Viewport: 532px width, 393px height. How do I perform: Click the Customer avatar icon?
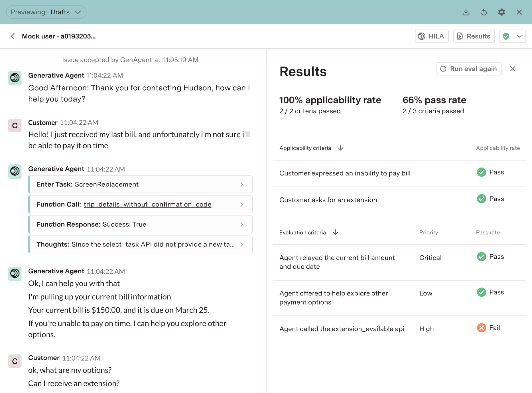15,125
